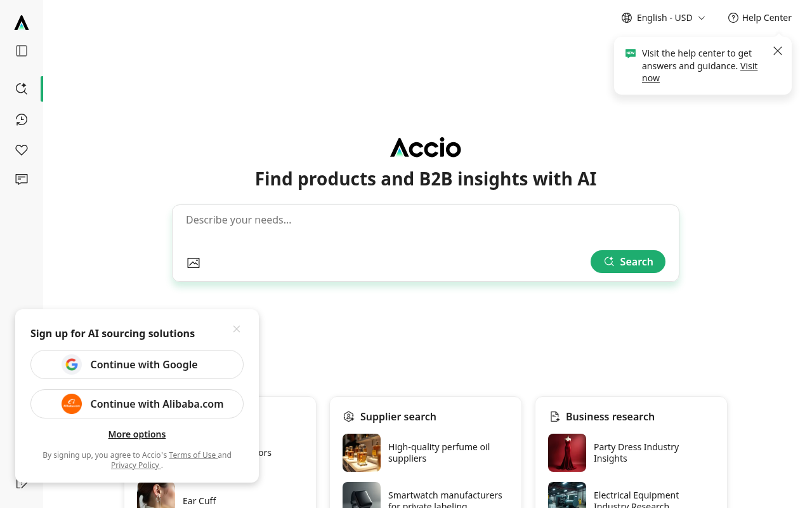This screenshot has height=508, width=812.
Task: Open the Help Center question mark icon
Action: pos(733,18)
